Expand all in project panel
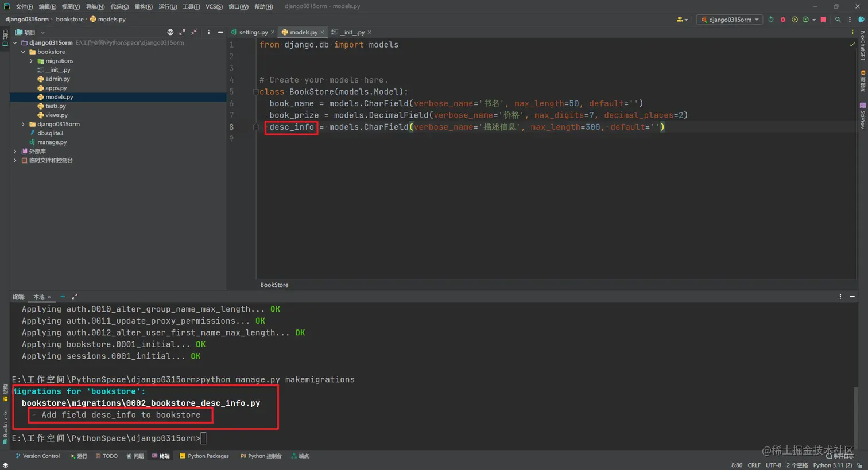Screen dimensions: 868x470 click(x=182, y=32)
